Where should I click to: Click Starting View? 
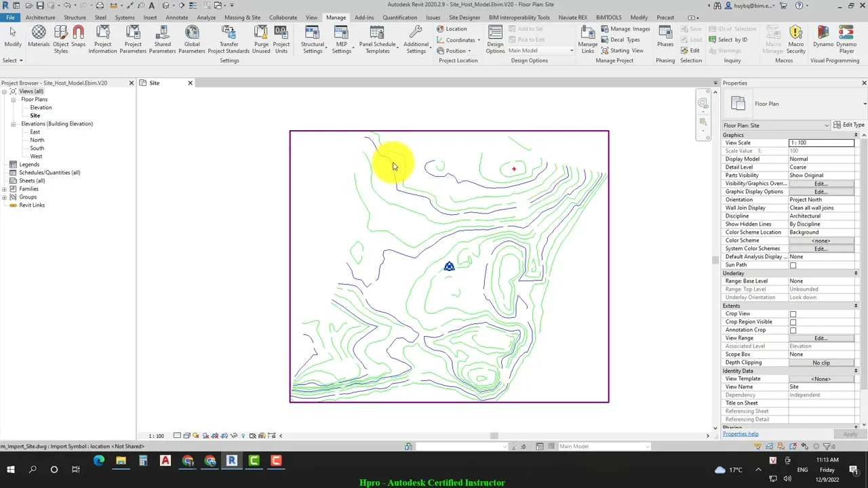(x=622, y=51)
